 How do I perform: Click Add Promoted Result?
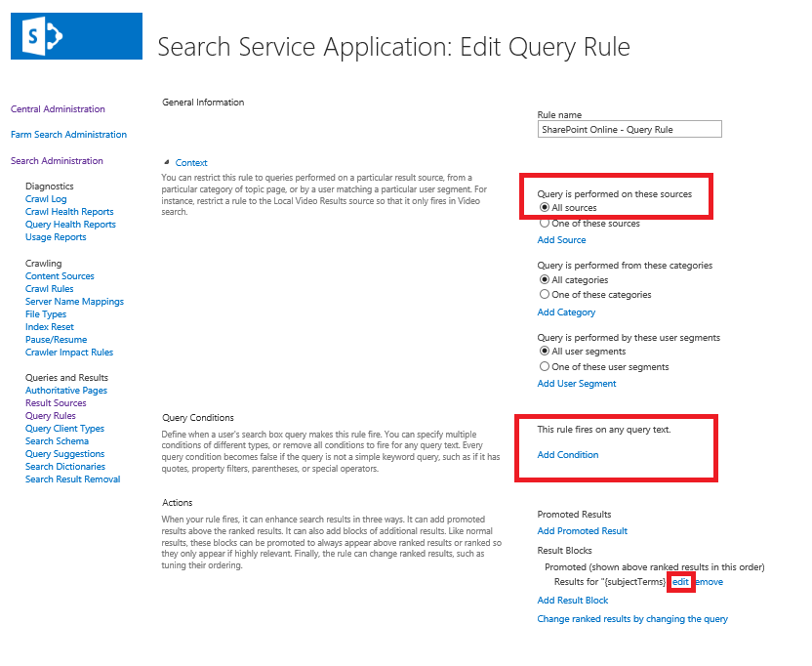[583, 531]
